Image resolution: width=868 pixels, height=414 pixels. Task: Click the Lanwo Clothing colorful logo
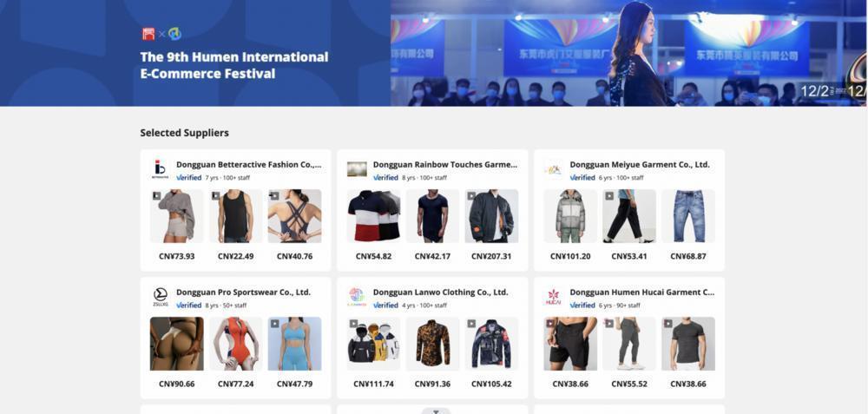[x=357, y=297]
